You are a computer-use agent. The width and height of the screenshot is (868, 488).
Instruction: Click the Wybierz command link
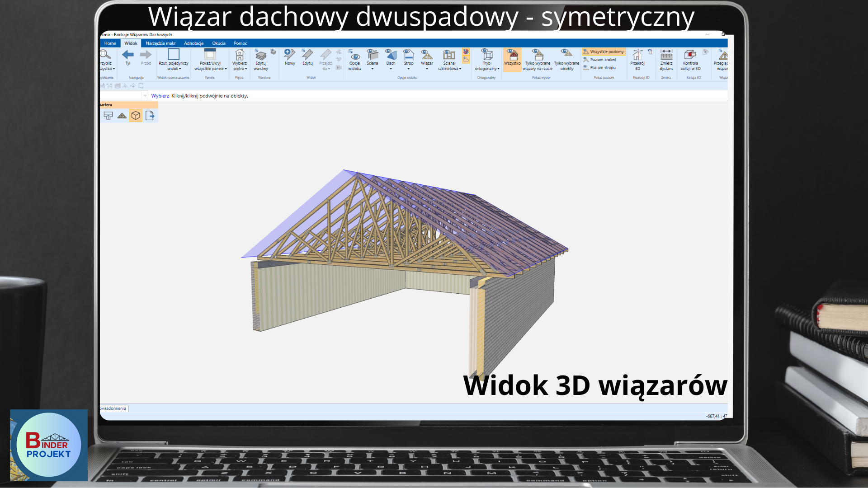[x=160, y=96]
